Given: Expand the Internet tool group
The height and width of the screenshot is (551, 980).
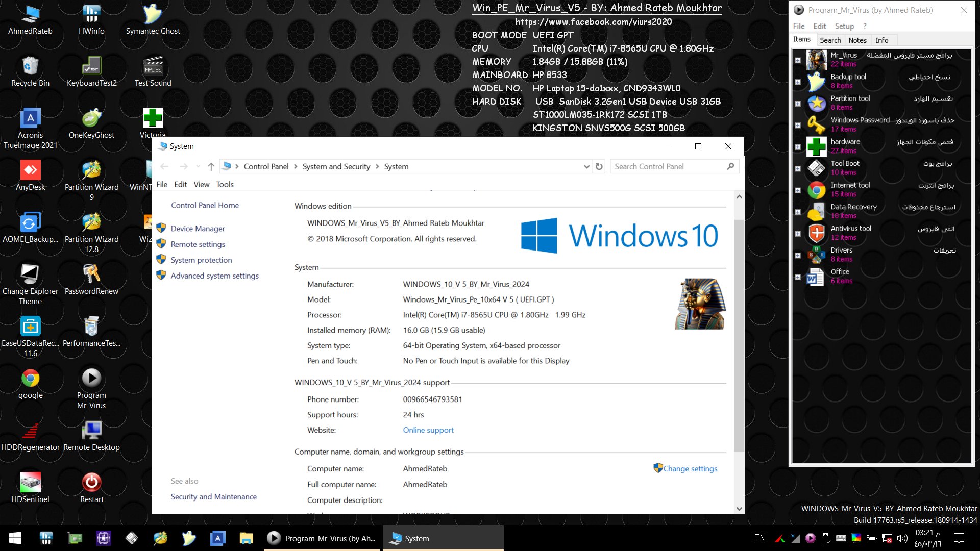Looking at the screenshot, I should click(x=798, y=190).
